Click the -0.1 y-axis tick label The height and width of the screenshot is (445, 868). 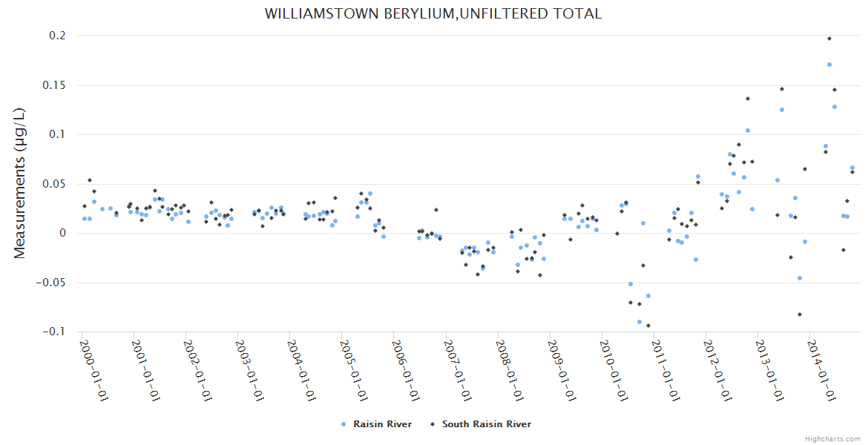click(54, 332)
